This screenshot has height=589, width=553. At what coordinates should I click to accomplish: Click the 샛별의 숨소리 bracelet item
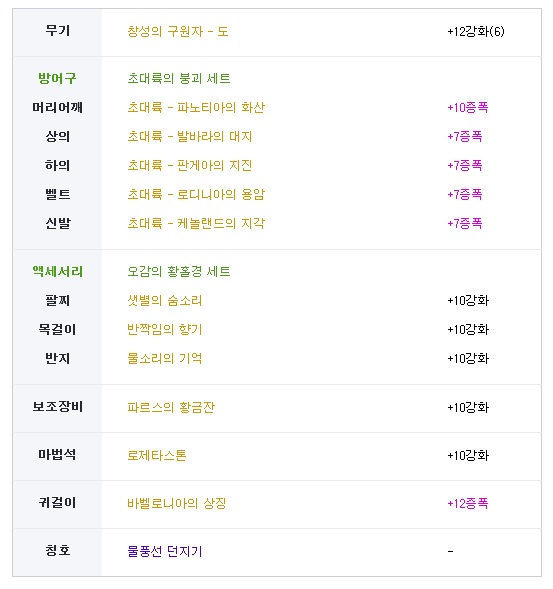[x=165, y=300]
